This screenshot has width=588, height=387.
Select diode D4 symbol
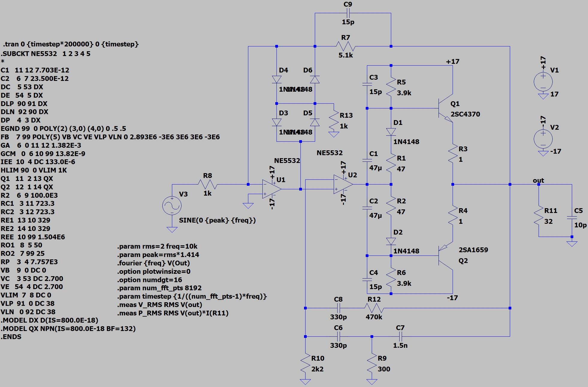[276, 79]
